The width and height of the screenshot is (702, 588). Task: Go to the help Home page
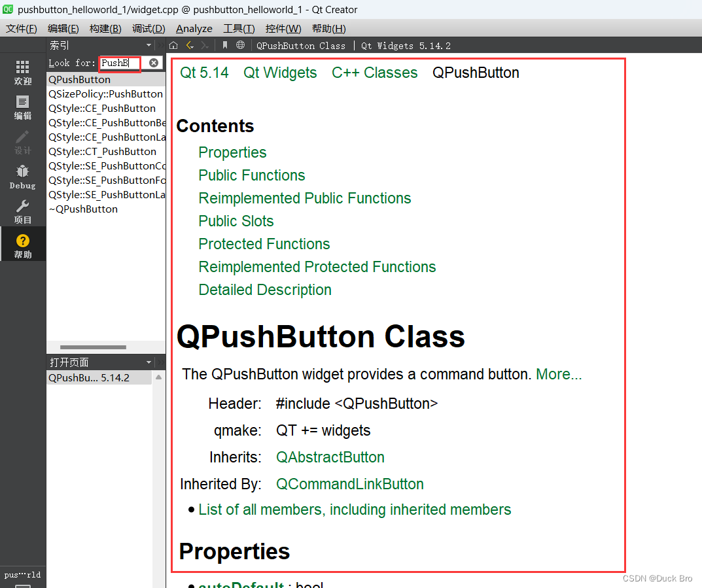pyautogui.click(x=174, y=45)
